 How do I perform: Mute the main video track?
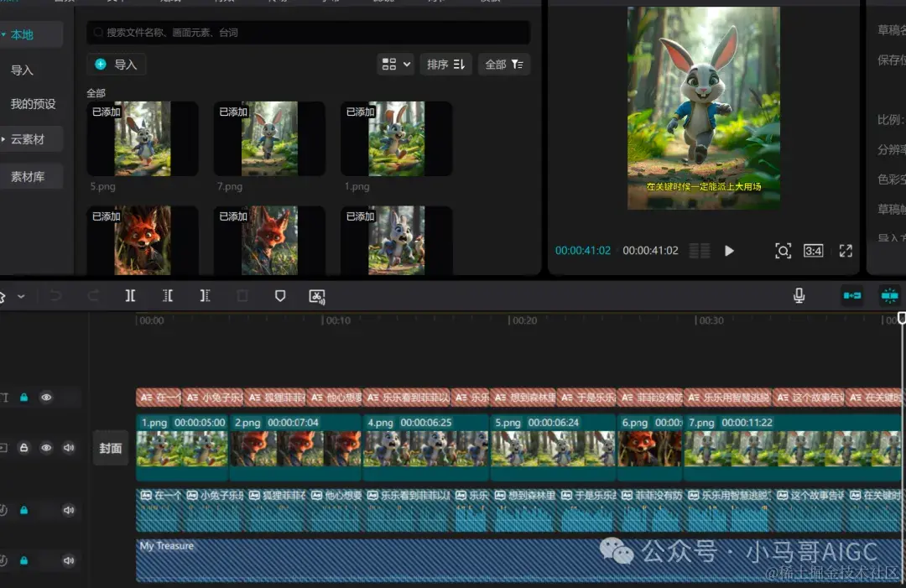[x=69, y=448]
